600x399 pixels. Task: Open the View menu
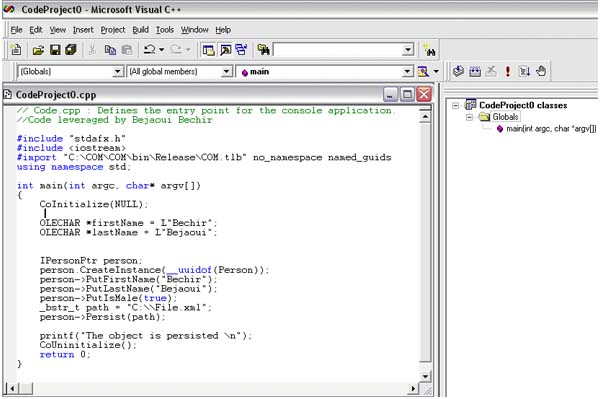point(57,30)
